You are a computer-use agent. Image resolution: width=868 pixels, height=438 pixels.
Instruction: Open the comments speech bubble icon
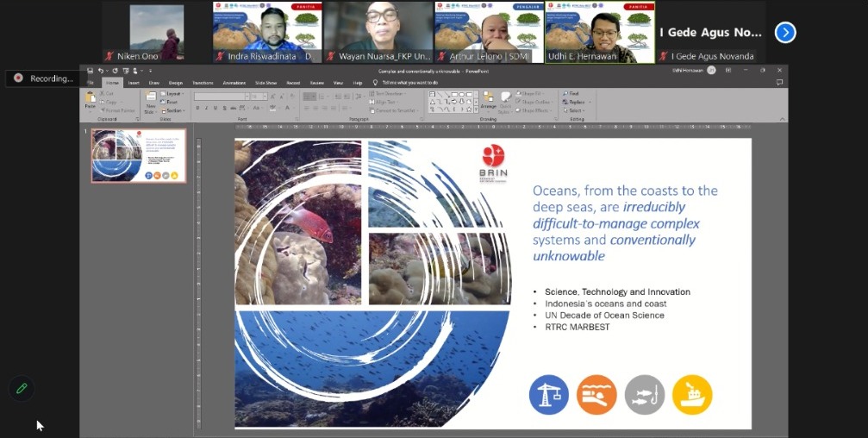[779, 83]
